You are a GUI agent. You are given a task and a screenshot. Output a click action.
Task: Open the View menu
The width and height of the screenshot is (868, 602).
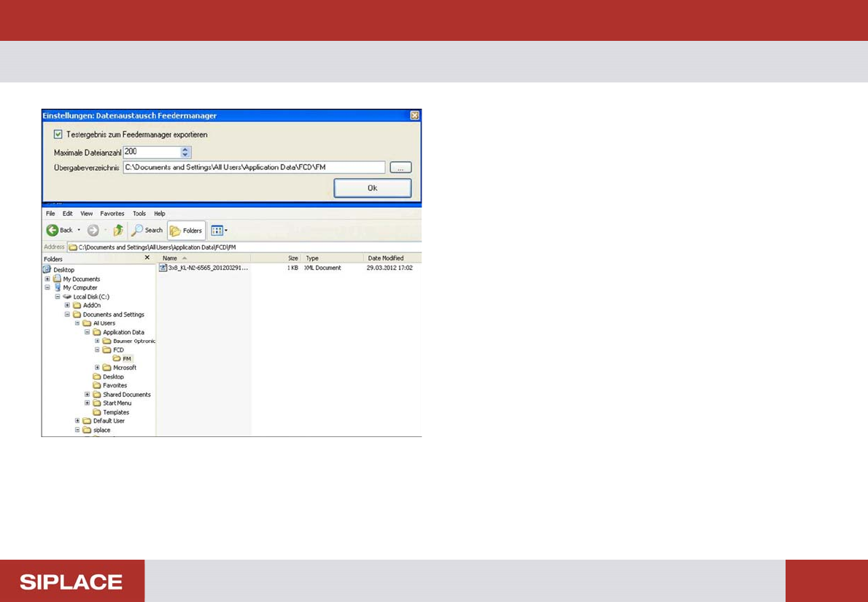coord(86,213)
